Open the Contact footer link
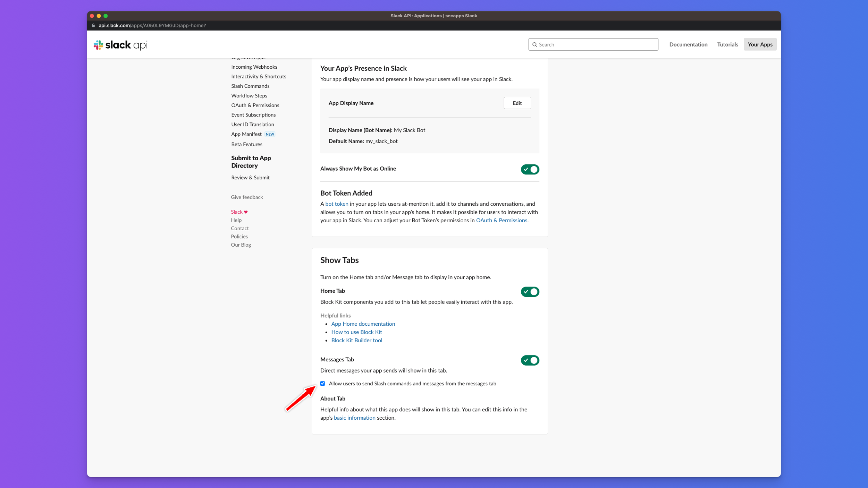The height and width of the screenshot is (488, 868). tap(239, 228)
